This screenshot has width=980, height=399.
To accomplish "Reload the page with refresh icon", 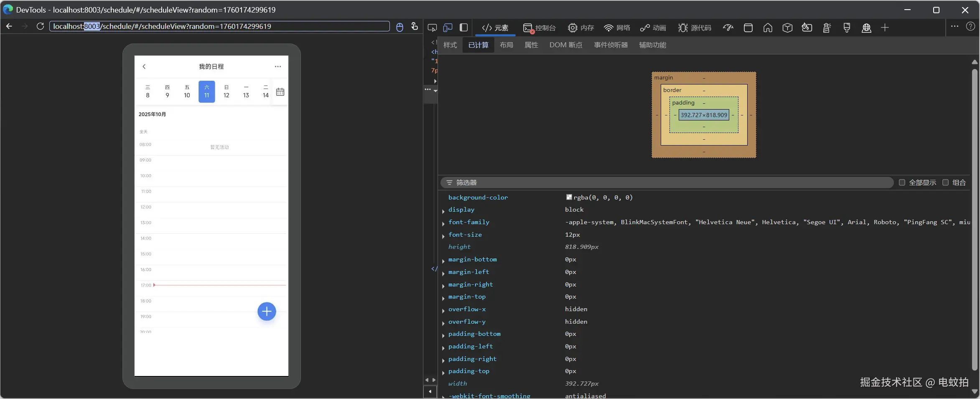I will (40, 26).
